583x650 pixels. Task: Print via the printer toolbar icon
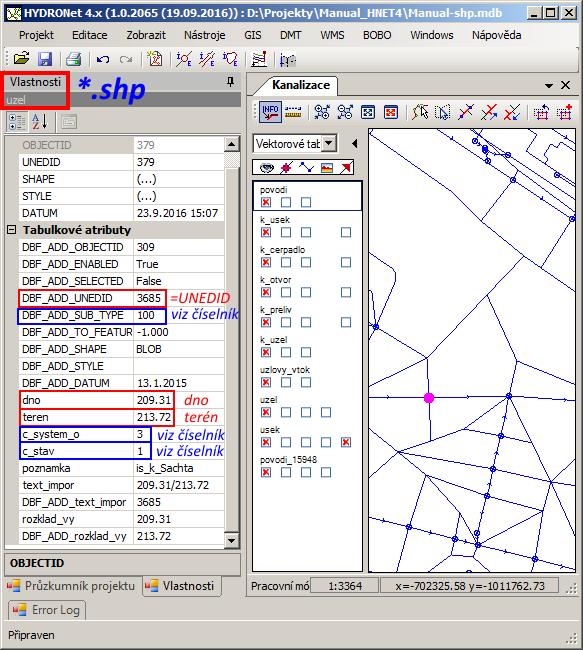(74, 59)
